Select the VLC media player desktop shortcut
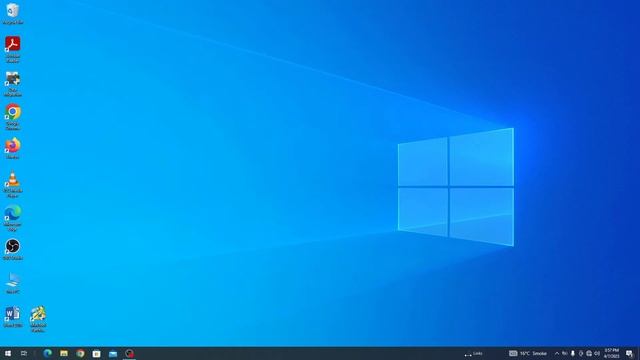This screenshot has width=640, height=360. 13,185
